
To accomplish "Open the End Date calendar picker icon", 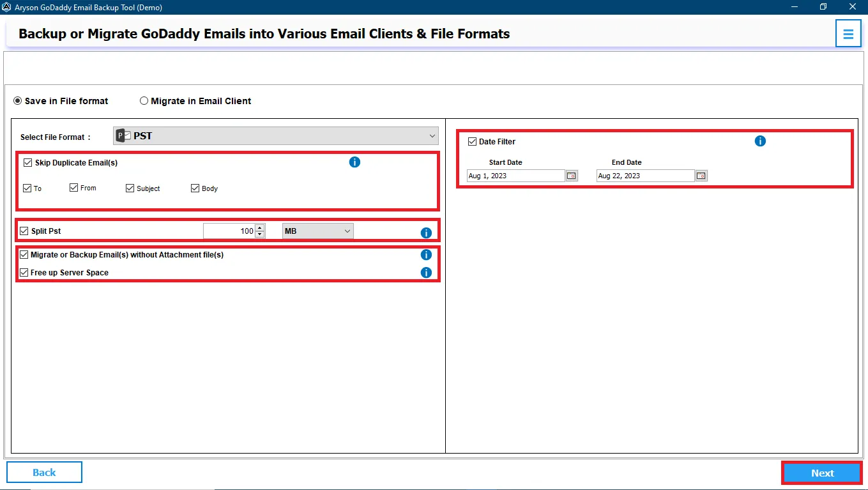I will point(701,176).
